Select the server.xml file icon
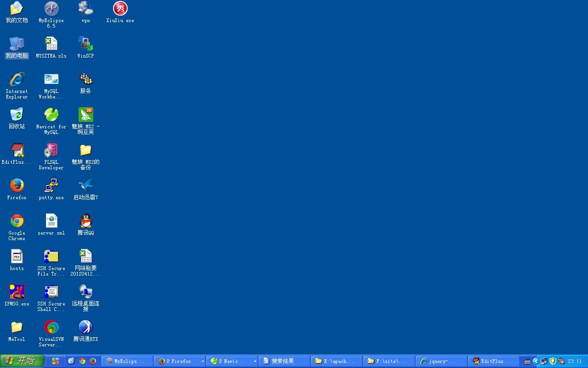Screen dimensions: 588x368 point(51,225)
